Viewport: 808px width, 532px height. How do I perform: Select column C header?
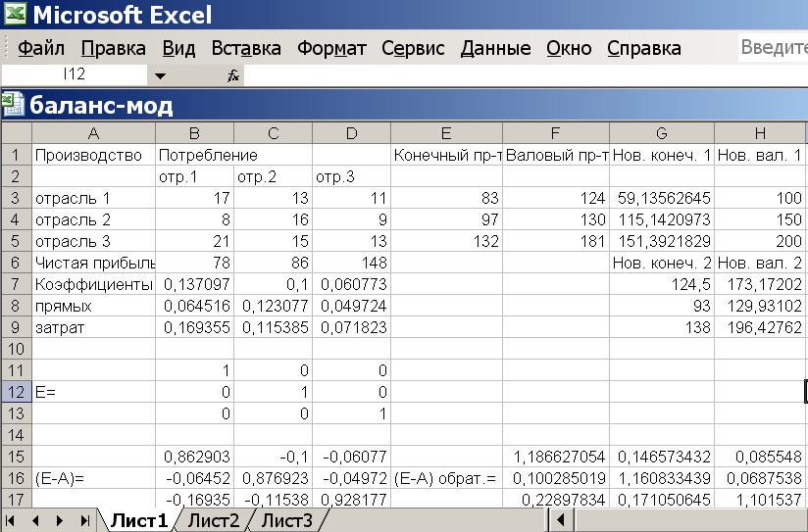[x=274, y=133]
